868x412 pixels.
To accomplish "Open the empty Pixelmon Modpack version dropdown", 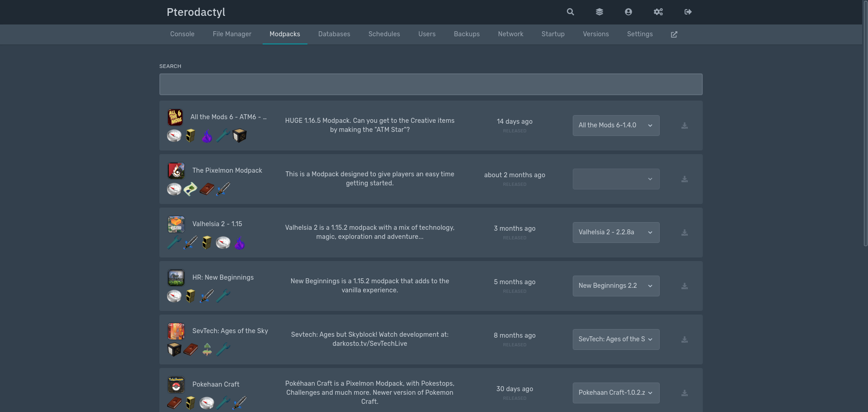I will pos(615,179).
